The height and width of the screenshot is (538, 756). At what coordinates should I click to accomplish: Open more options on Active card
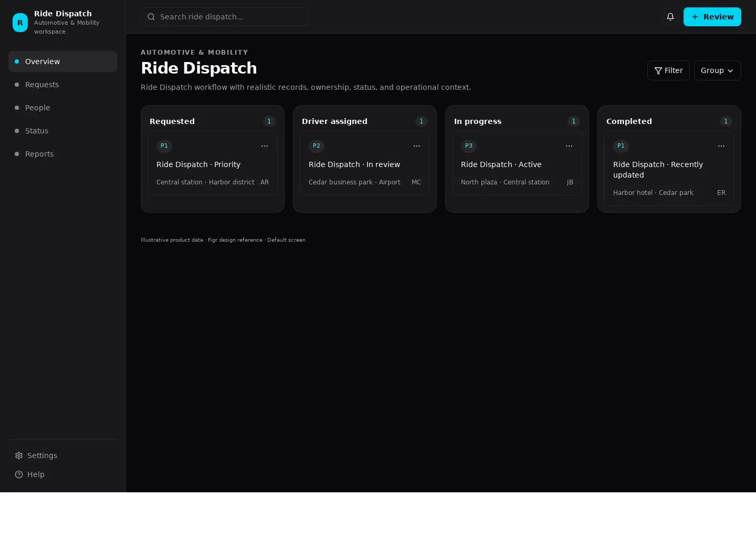tap(569, 146)
